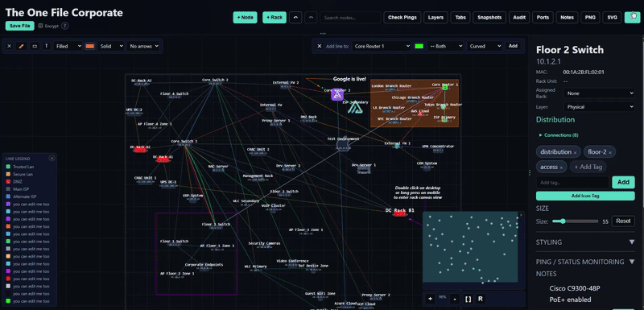Open the Core Router 1 target dropdown
This screenshot has height=310, width=644.
coord(382,47)
